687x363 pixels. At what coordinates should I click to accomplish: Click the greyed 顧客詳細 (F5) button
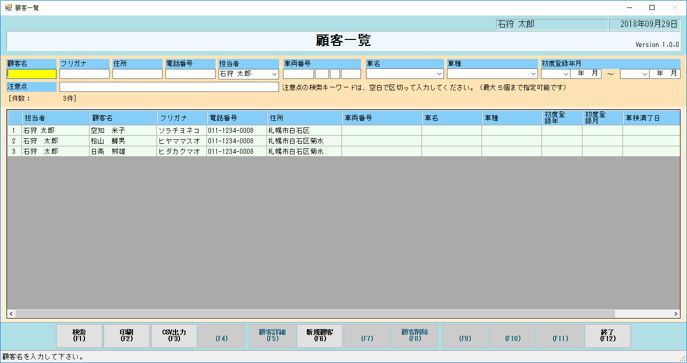pyautogui.click(x=272, y=336)
